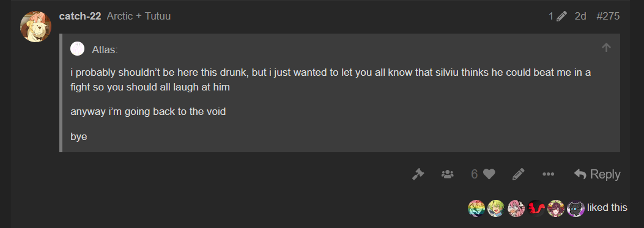Open the green-haired liker avatar
The height and width of the screenshot is (228, 644).
[496, 208]
